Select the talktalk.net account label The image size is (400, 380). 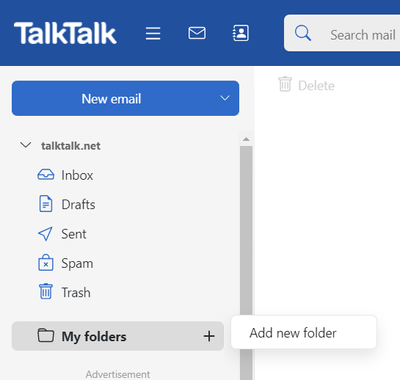pos(71,146)
